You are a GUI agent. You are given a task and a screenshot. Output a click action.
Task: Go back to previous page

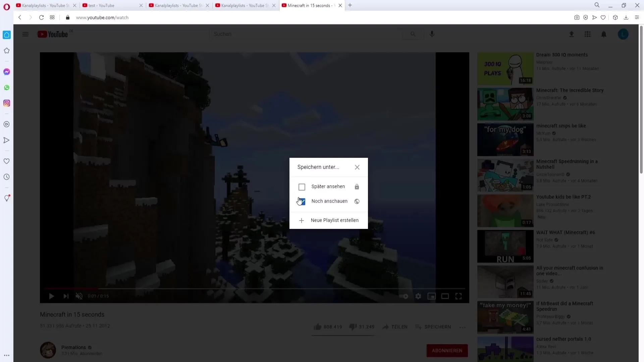(x=20, y=17)
